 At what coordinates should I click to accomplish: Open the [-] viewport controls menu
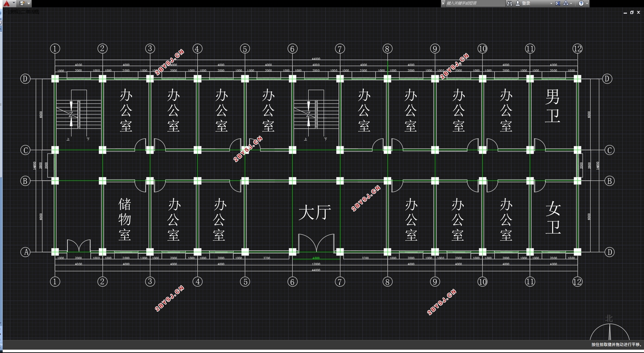(7, 12)
